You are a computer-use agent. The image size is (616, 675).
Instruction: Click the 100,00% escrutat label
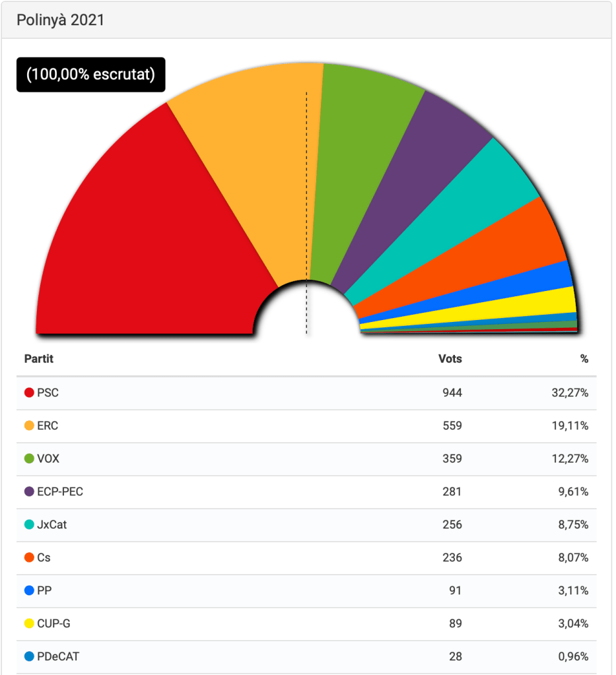pos(90,75)
